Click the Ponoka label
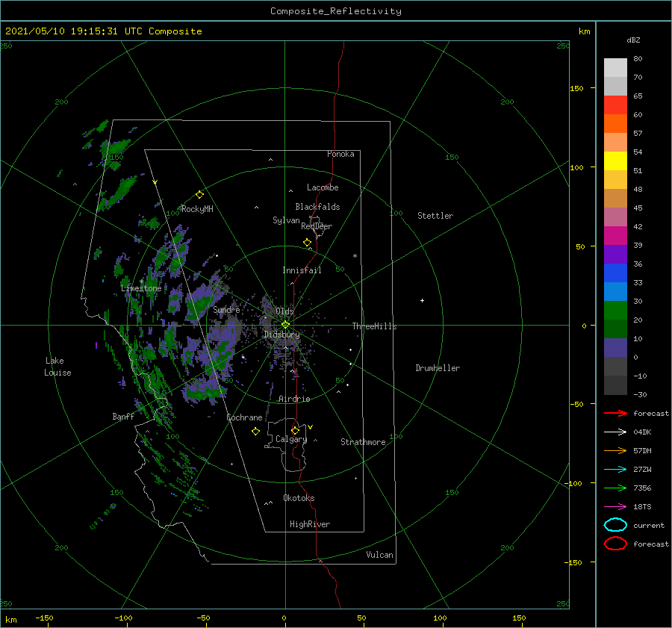 pos(340,154)
